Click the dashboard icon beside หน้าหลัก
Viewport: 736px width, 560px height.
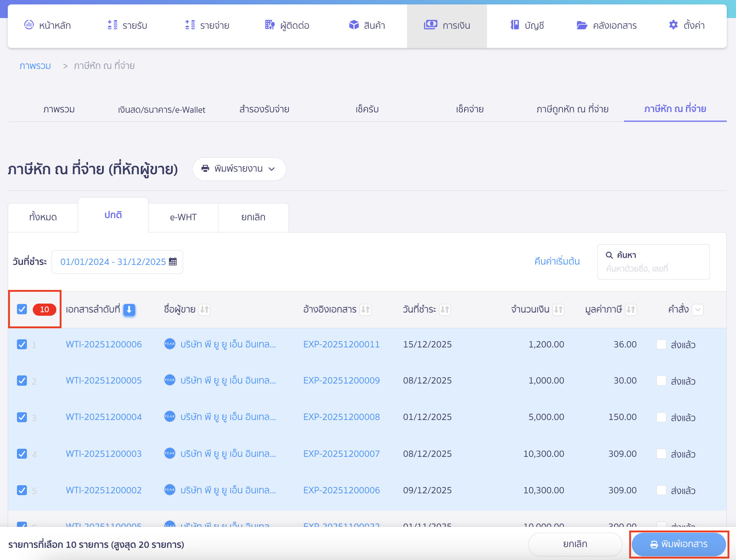(29, 25)
